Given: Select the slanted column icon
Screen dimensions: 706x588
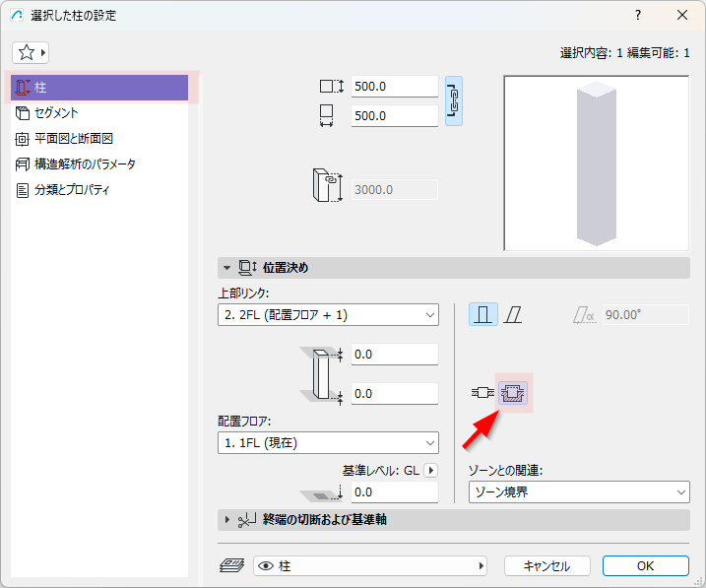Looking at the screenshot, I should pyautogui.click(x=513, y=314).
